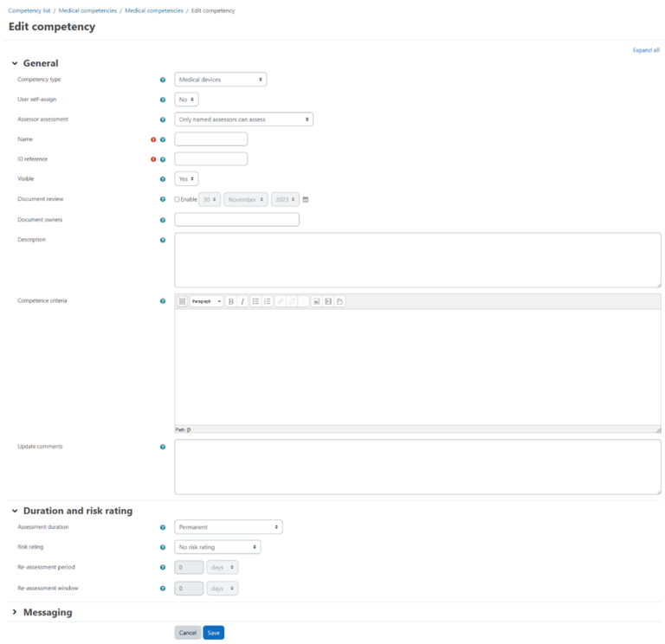Go to the Competency list breadcrumb

point(29,10)
